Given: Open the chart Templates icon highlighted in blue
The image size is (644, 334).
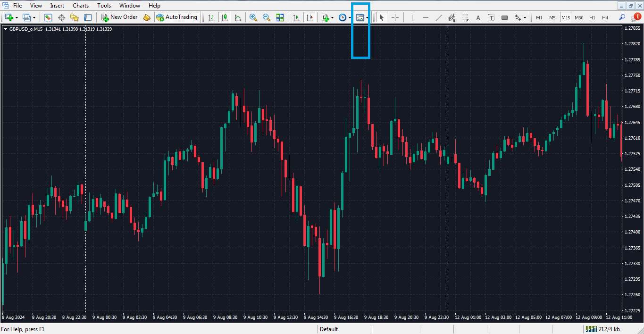Looking at the screenshot, I should coord(360,17).
